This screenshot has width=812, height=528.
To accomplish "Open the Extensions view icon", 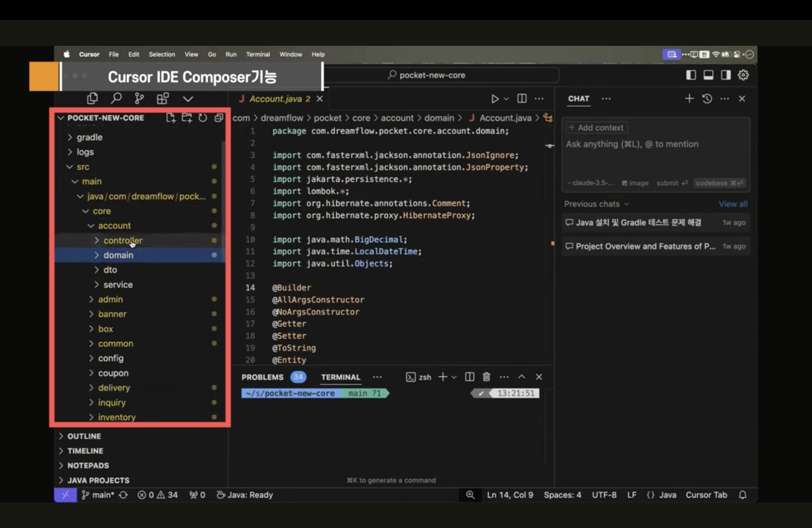I will [163, 99].
